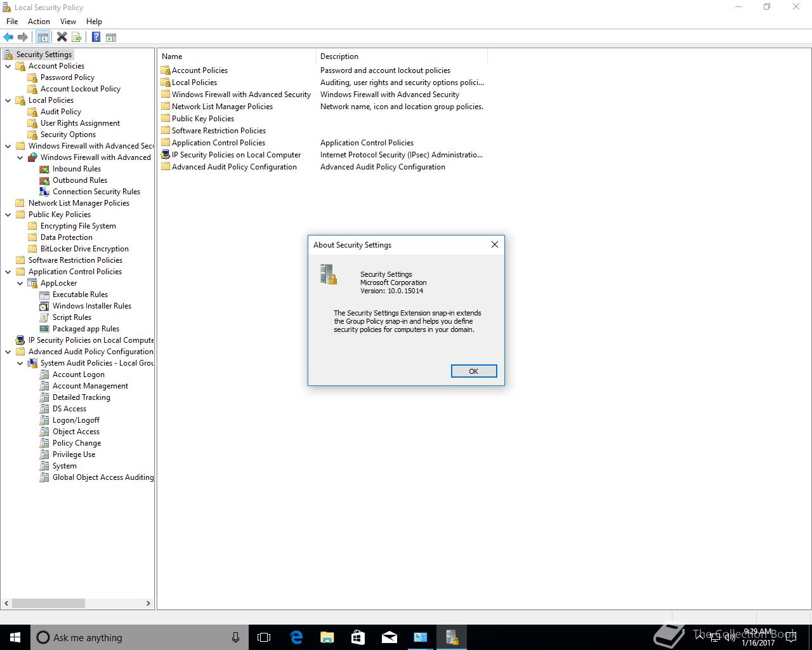Launch Microsoft Edge from taskbar
This screenshot has height=650, width=812.
tap(296, 637)
